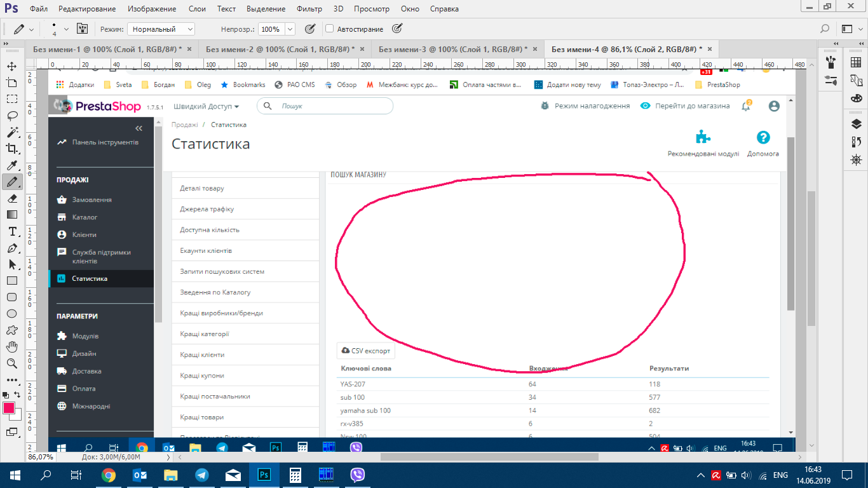Open the Изображение menu
The width and height of the screenshot is (868, 488).
click(x=152, y=9)
